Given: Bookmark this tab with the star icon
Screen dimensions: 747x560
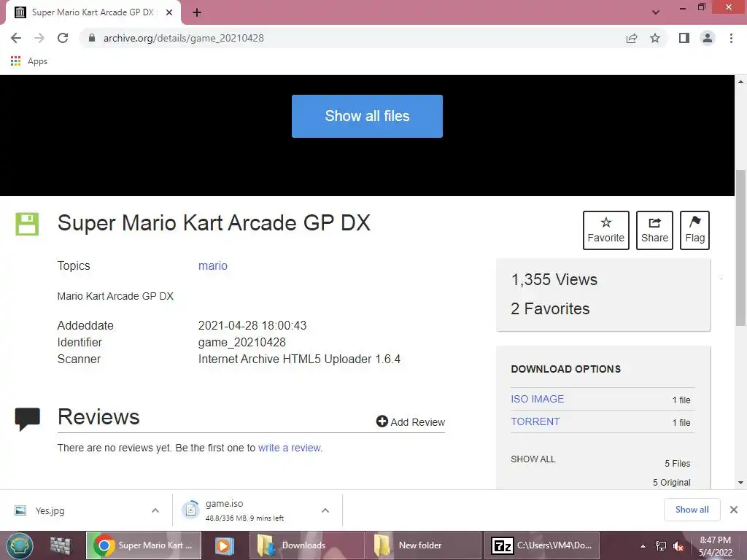Looking at the screenshot, I should [x=655, y=38].
